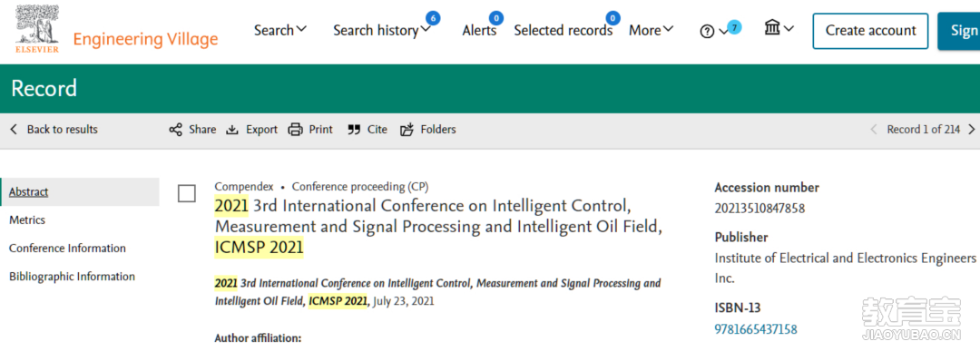Click the Create account button

coord(870,31)
